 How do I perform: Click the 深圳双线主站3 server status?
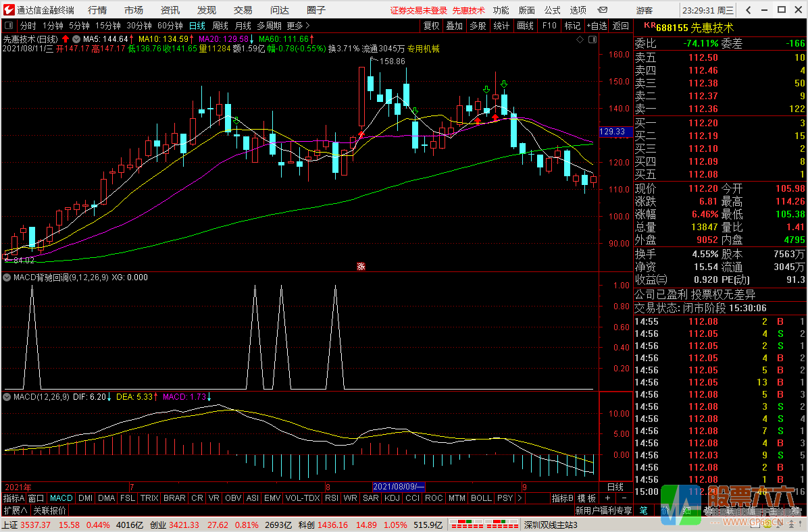551,525
